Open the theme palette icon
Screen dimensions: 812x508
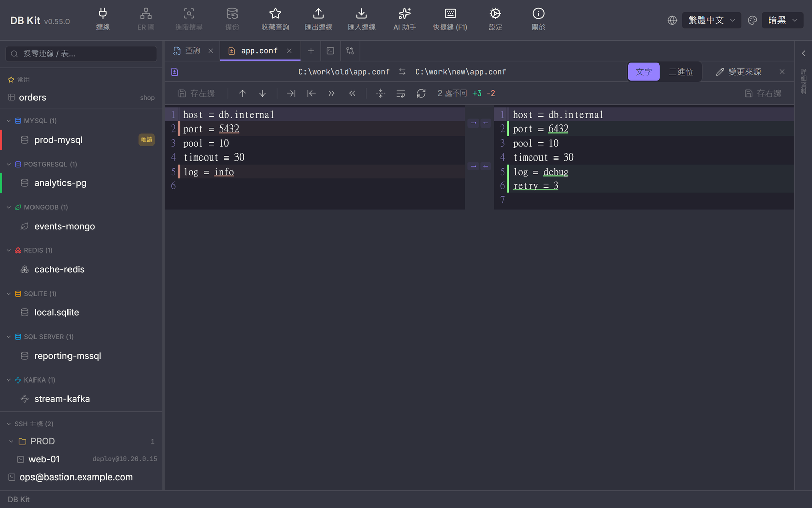(752, 20)
